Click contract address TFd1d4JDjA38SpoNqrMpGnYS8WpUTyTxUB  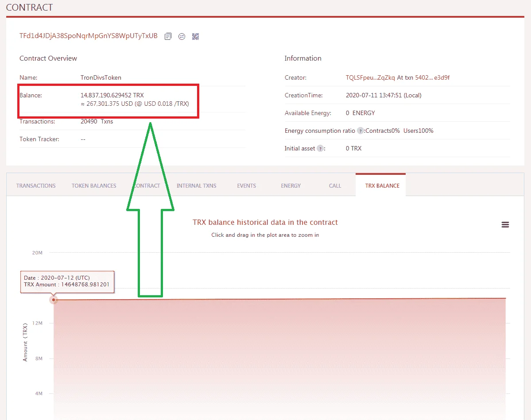pos(89,36)
